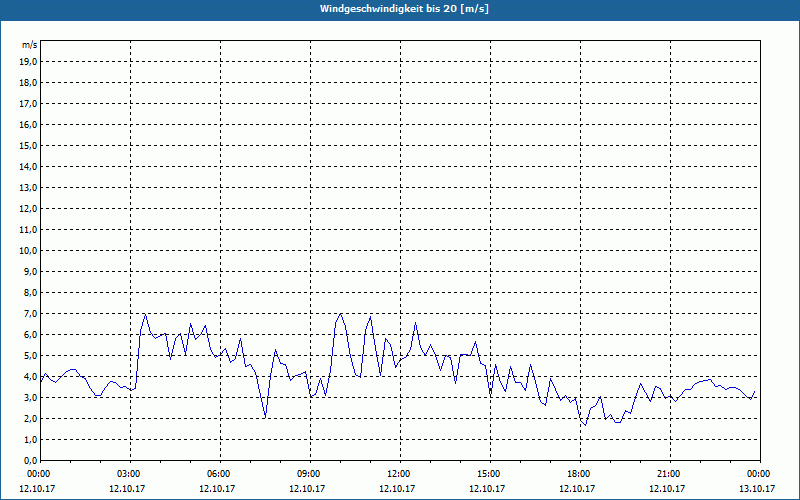Select the 19,0 y-axis label
The height and width of the screenshot is (500, 800).
click(28, 62)
